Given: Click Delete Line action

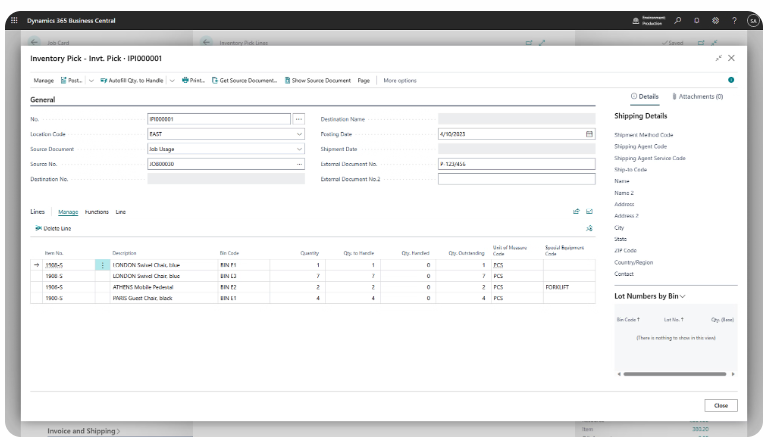Looking at the screenshot, I should [x=53, y=228].
